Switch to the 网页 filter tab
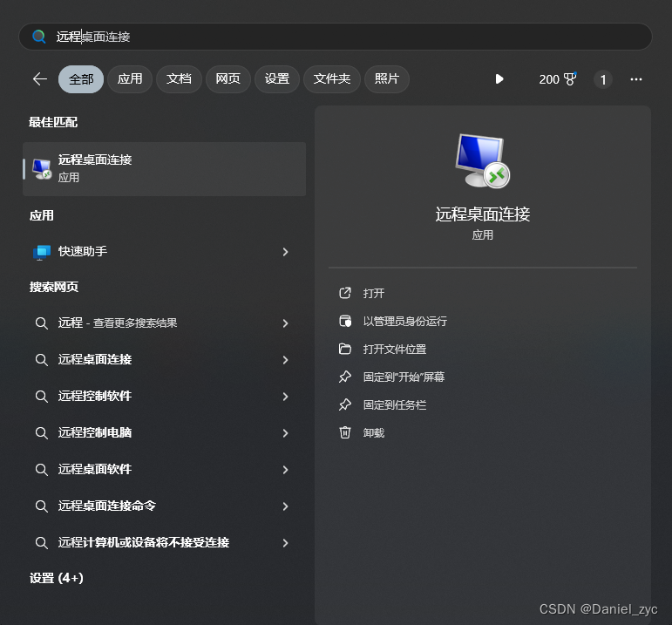This screenshot has width=672, height=625. tap(228, 79)
